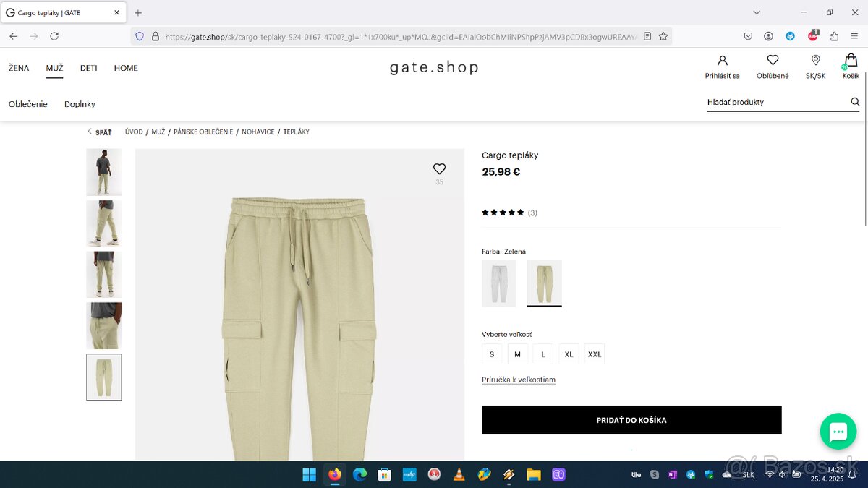Go back via SPÄŤ link
868x488 pixels.
point(100,132)
